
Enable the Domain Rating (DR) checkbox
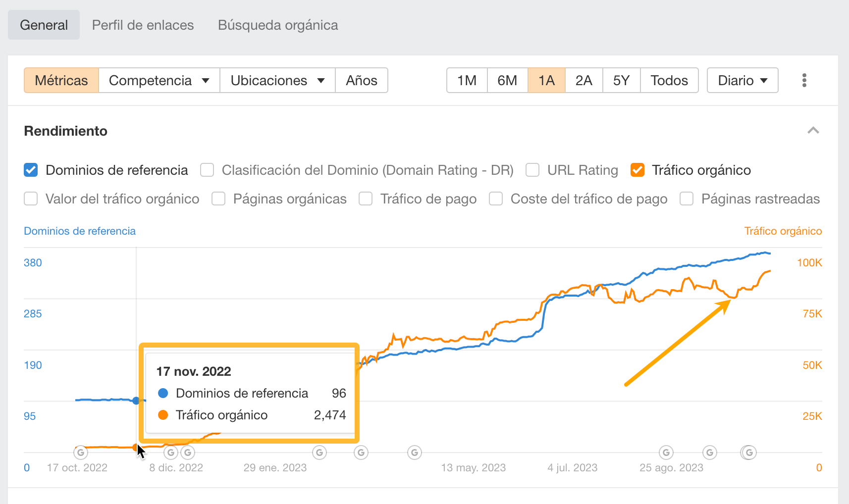(207, 170)
